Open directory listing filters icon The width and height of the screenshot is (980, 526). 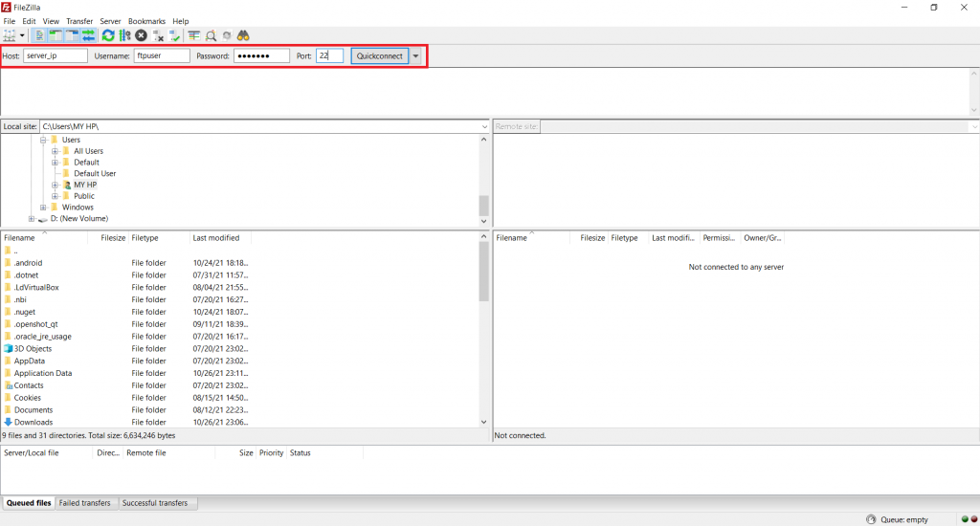[x=193, y=35]
